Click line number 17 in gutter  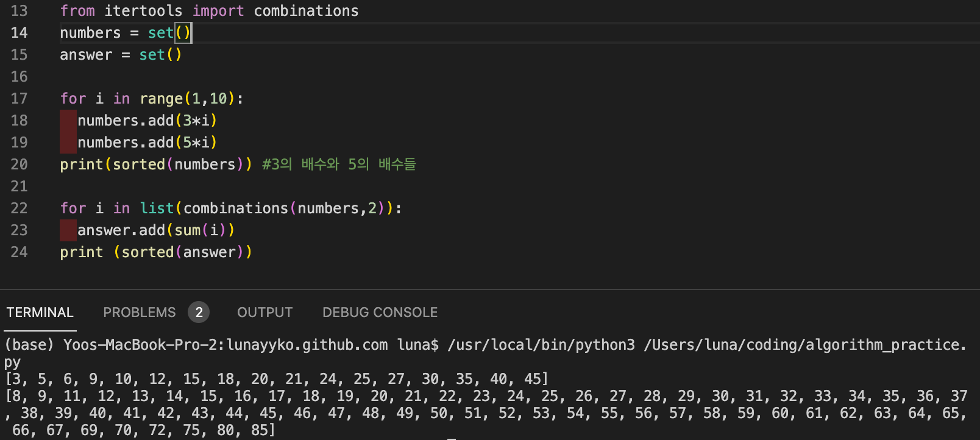tap(19, 99)
